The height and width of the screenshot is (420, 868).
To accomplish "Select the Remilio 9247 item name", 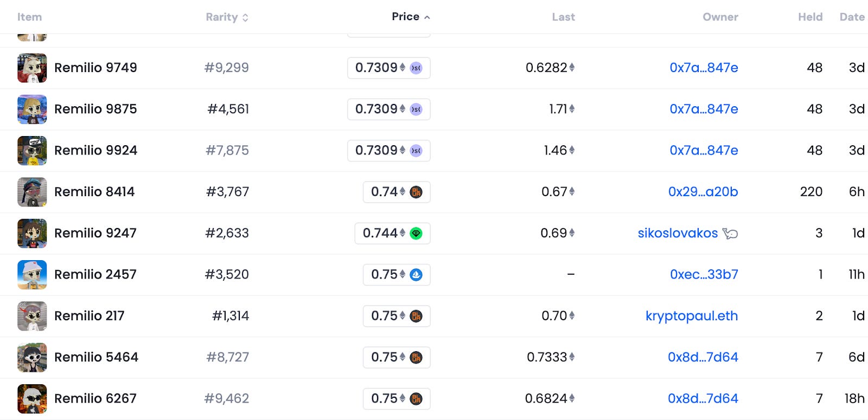I will pyautogui.click(x=95, y=233).
